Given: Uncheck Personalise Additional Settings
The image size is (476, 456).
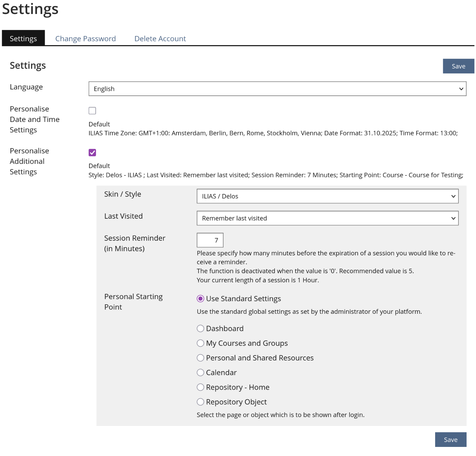Looking at the screenshot, I should click(x=92, y=152).
